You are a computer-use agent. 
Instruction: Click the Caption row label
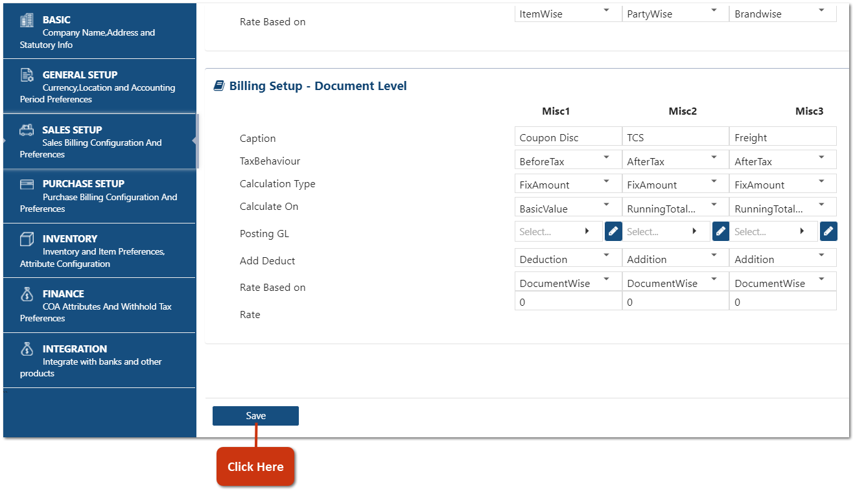257,139
